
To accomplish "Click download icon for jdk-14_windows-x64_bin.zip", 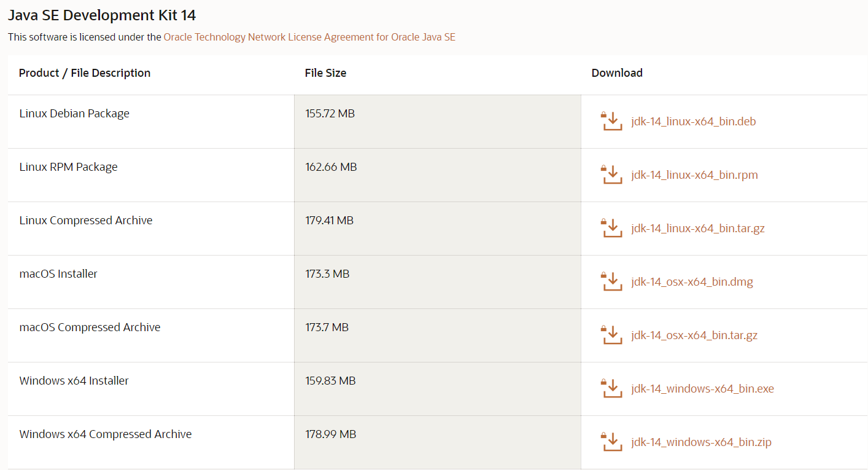I will pos(611,442).
